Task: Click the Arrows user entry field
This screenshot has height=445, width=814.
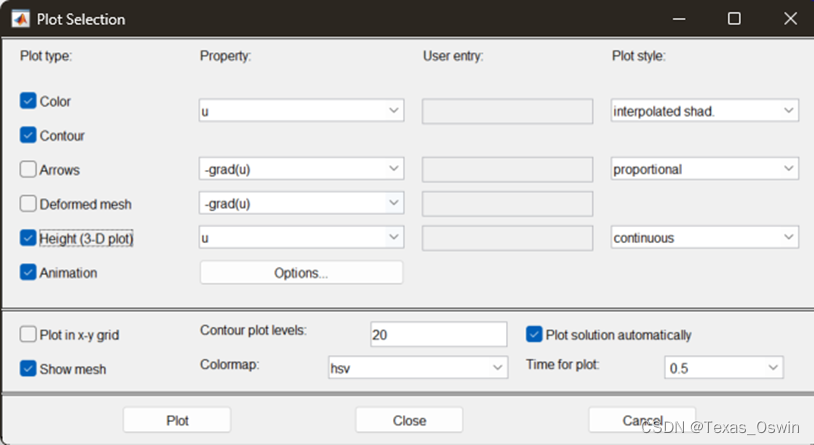Action: (x=507, y=169)
